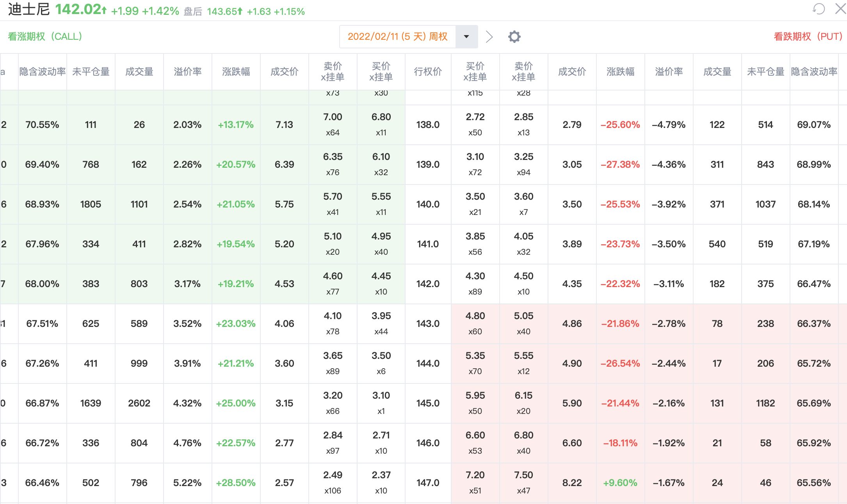This screenshot has width=847, height=504.
Task: Click call open interest 1805 cell
Action: (x=91, y=204)
